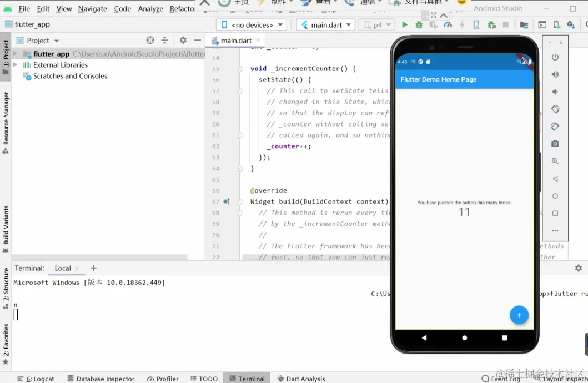
Task: Open the Navigate menu
Action: [92, 9]
